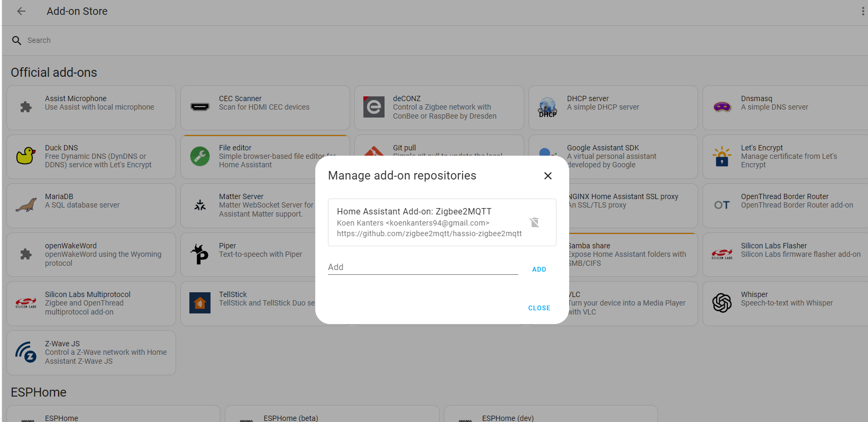Click the Official add-ons heading
This screenshot has height=422, width=868.
tap(54, 73)
